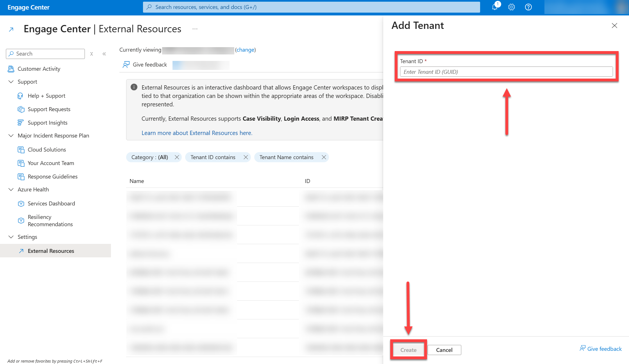Remove the Tenant ID contains filter

246,157
